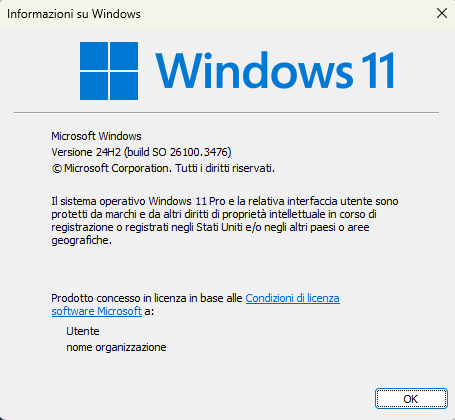
Task: Click the '© Microsoft Corporation. Tutti i diritti riservati.' line
Action: [163, 168]
